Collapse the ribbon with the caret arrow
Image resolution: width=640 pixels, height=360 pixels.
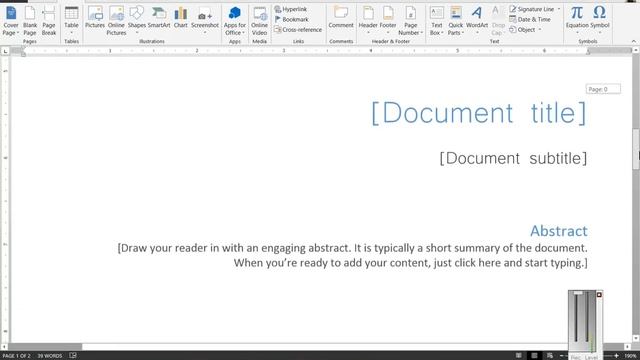pyautogui.click(x=633, y=41)
